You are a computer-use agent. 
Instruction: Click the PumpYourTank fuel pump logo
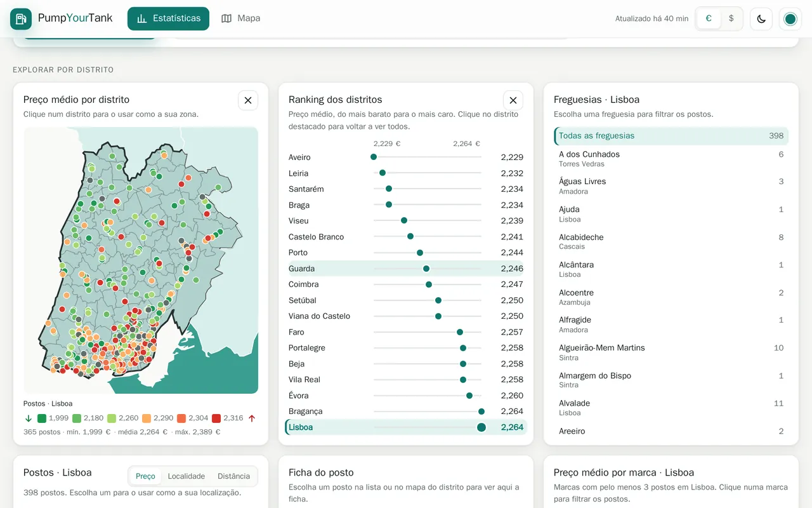21,19
